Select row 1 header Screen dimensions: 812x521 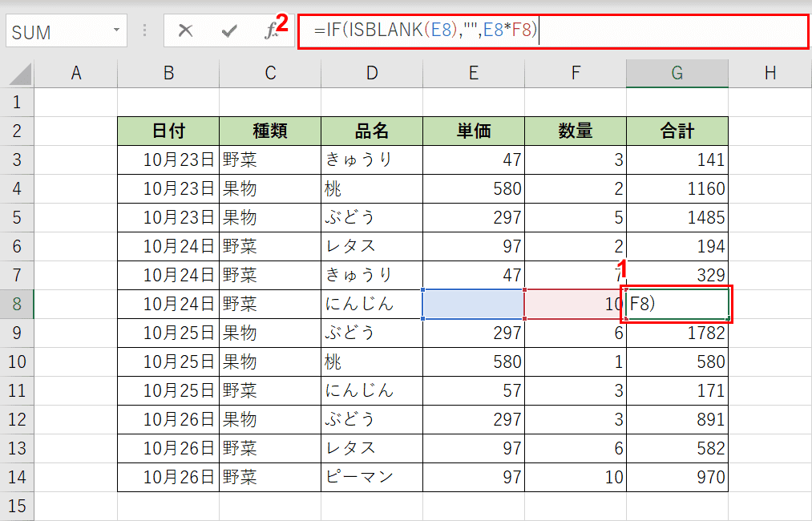pyautogui.click(x=17, y=102)
